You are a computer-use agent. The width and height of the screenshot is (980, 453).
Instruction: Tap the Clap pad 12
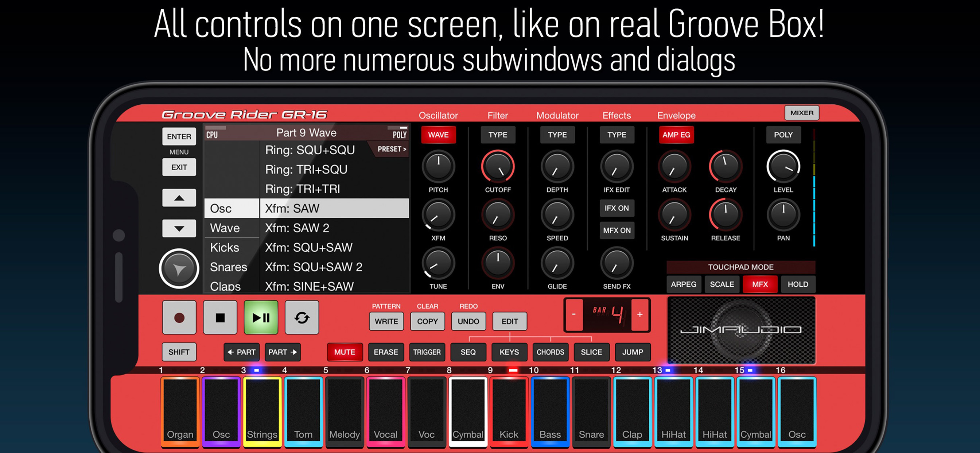click(x=632, y=411)
